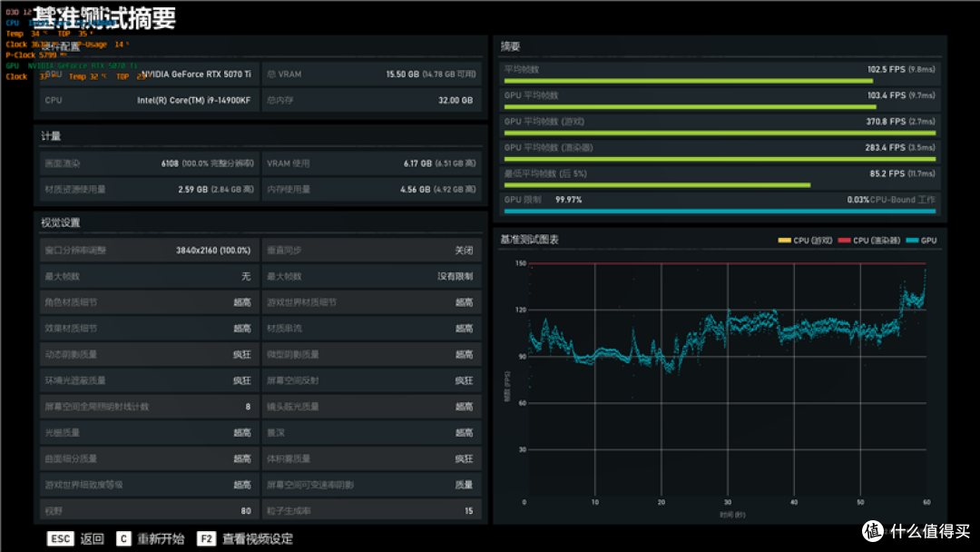
Task: Click the 总内存 32.00 GB row
Action: pos(371,100)
